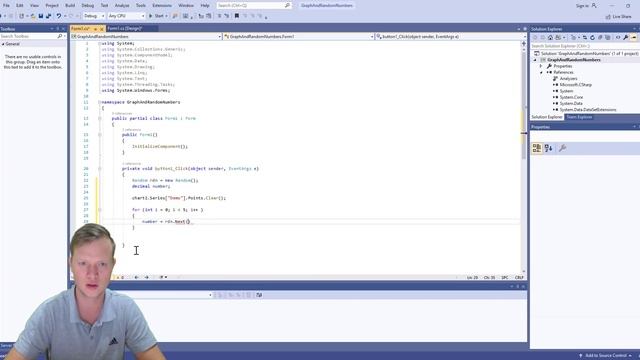Open the View menu

pos(34,5)
